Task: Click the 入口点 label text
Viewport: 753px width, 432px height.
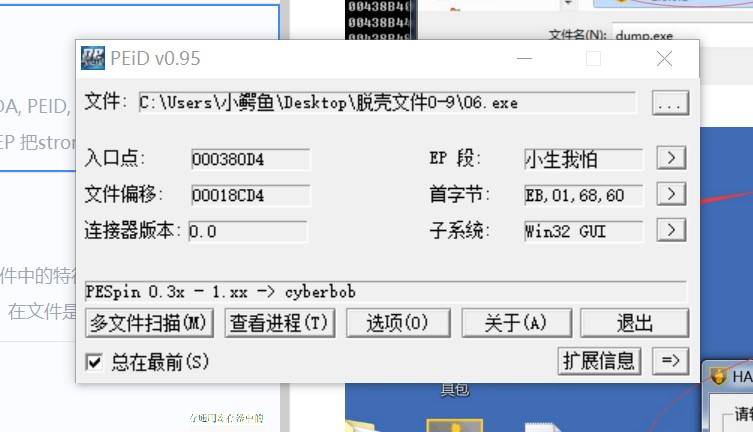Action: [115, 158]
